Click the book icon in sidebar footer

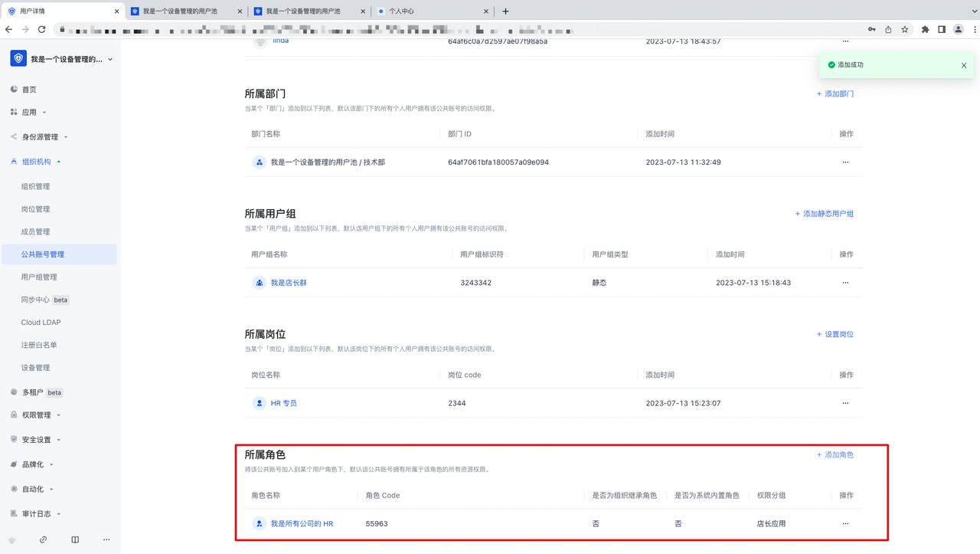(x=75, y=539)
